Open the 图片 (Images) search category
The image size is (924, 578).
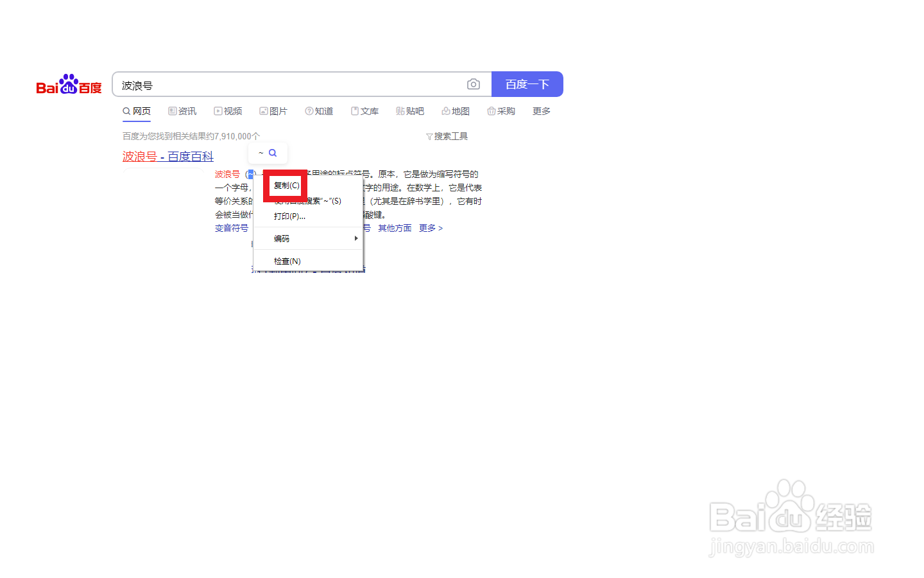point(273,110)
